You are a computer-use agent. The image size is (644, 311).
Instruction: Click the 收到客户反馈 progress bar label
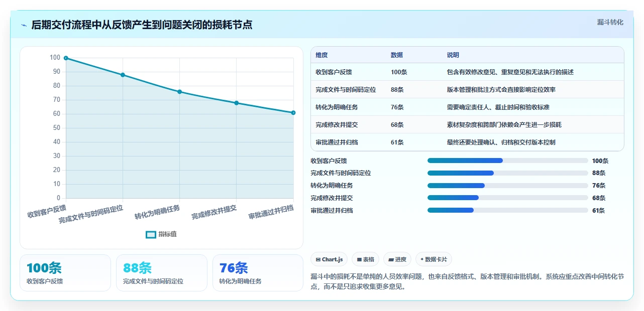[x=329, y=161]
